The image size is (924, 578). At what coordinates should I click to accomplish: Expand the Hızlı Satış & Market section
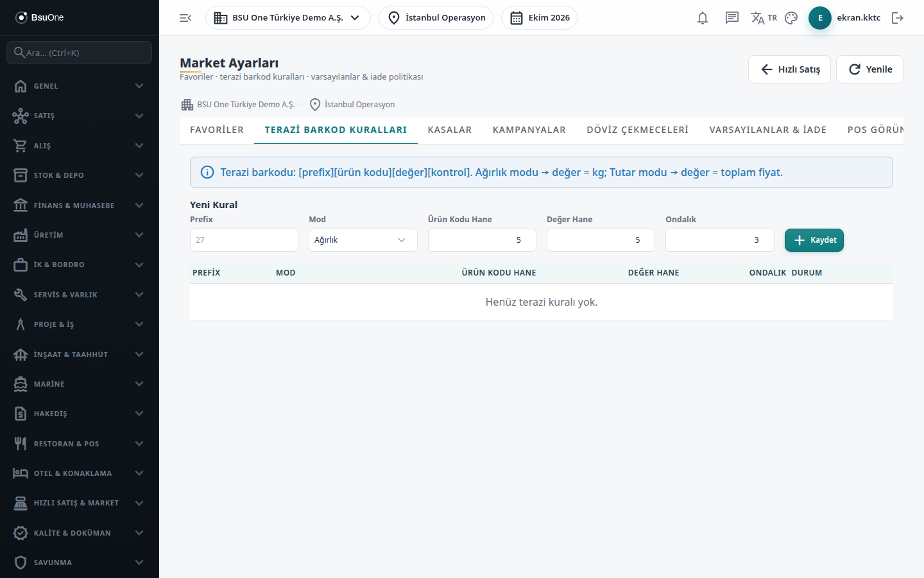click(80, 503)
